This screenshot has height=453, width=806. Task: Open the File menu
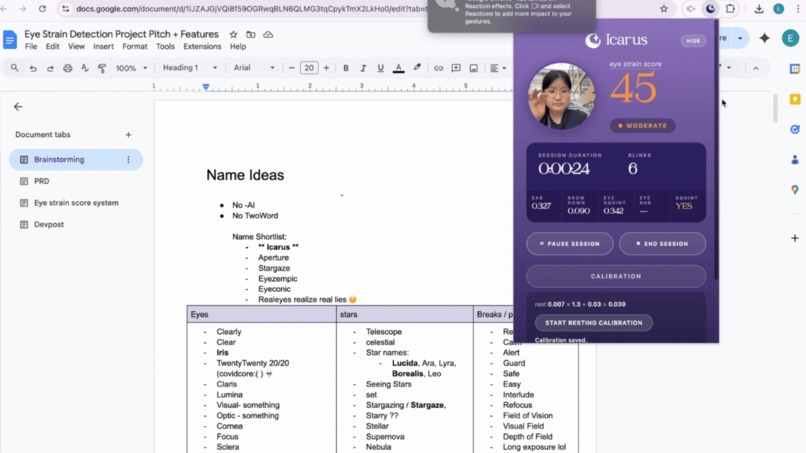click(31, 46)
